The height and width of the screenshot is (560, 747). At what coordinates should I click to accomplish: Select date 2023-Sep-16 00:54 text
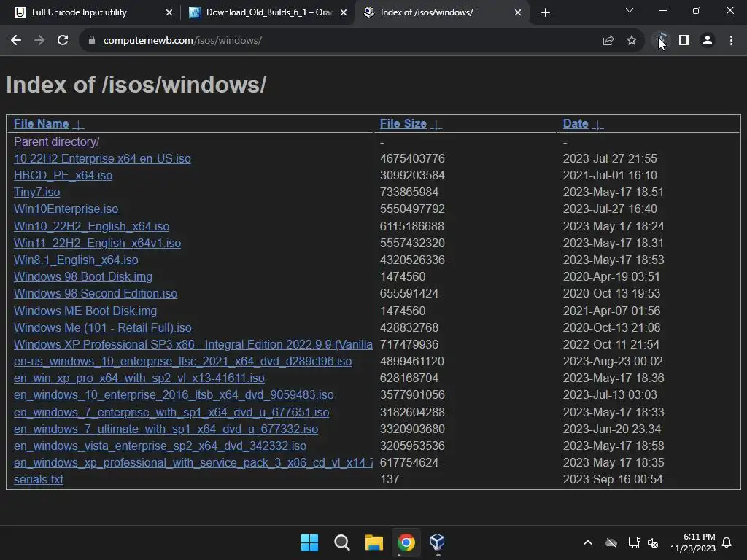pos(613,480)
